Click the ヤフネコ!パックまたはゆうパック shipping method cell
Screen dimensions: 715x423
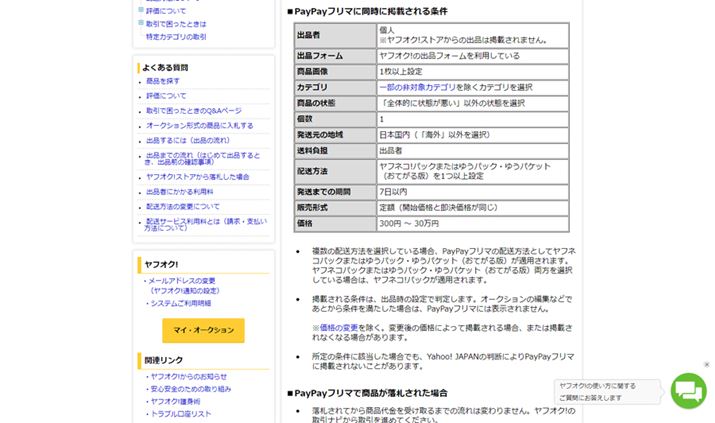[x=473, y=171]
